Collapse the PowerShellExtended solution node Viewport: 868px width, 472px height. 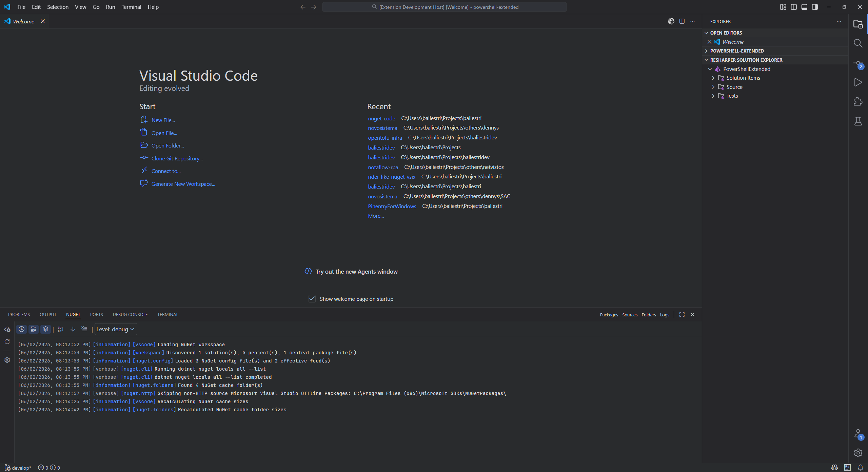click(x=710, y=69)
